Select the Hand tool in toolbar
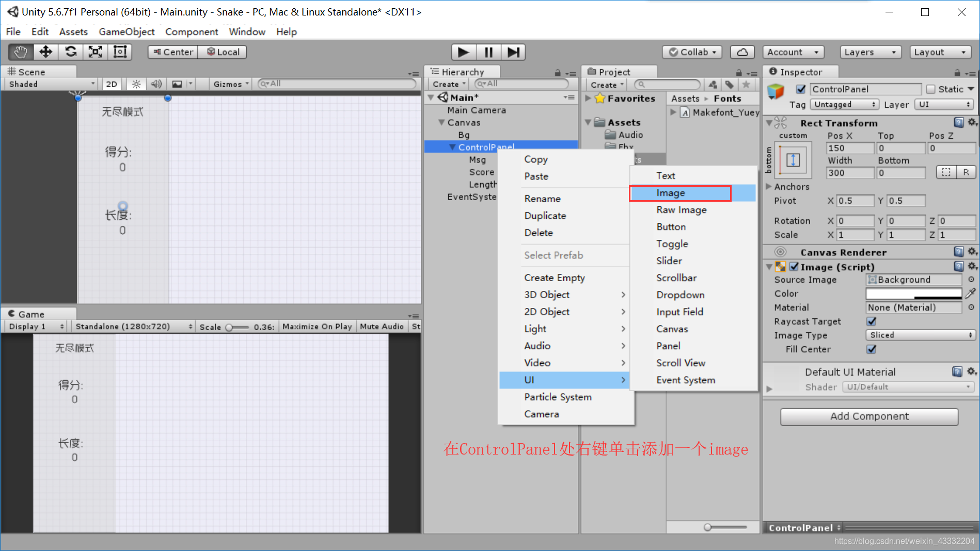Viewport: 980px width, 551px height. coord(21,52)
